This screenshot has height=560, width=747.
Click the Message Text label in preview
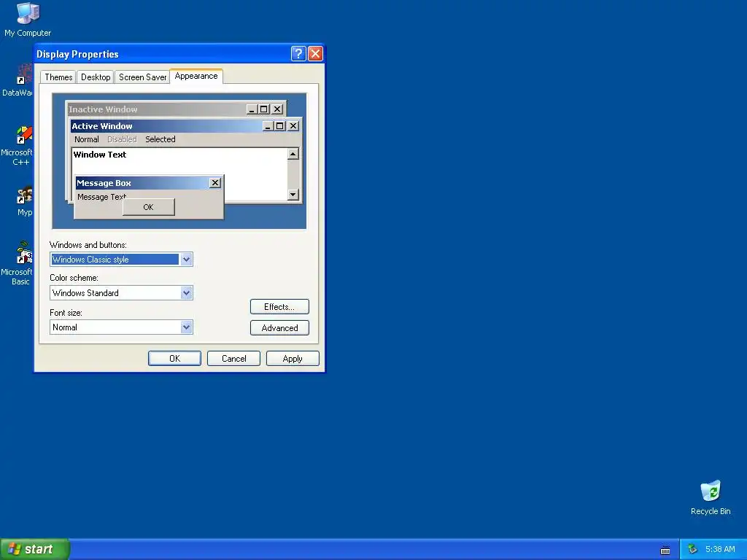tap(101, 197)
